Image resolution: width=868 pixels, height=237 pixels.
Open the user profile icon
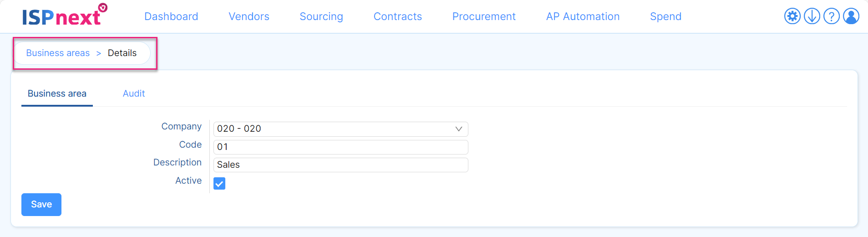pyautogui.click(x=851, y=16)
